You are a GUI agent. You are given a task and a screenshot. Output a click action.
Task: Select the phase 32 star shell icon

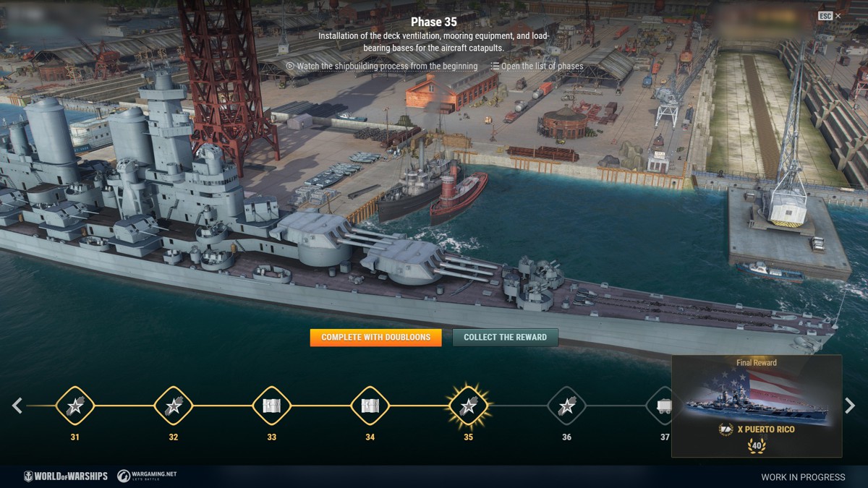coord(174,406)
